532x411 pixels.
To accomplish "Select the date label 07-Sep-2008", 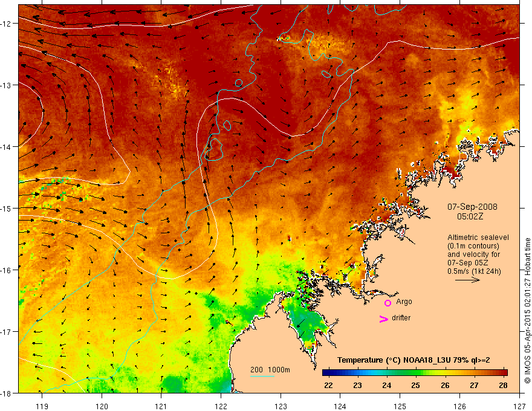I will (472, 207).
